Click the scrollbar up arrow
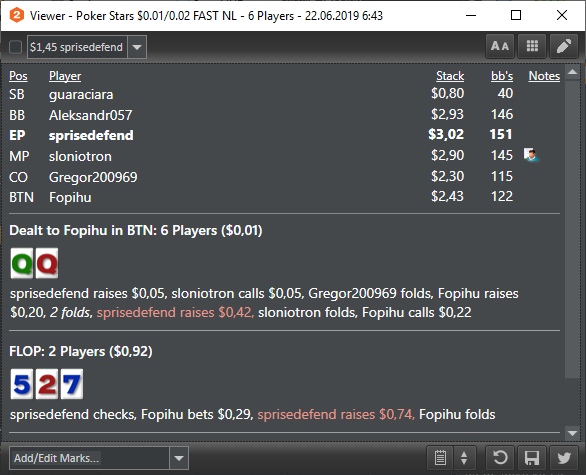This screenshot has height=475, width=586. (572, 73)
